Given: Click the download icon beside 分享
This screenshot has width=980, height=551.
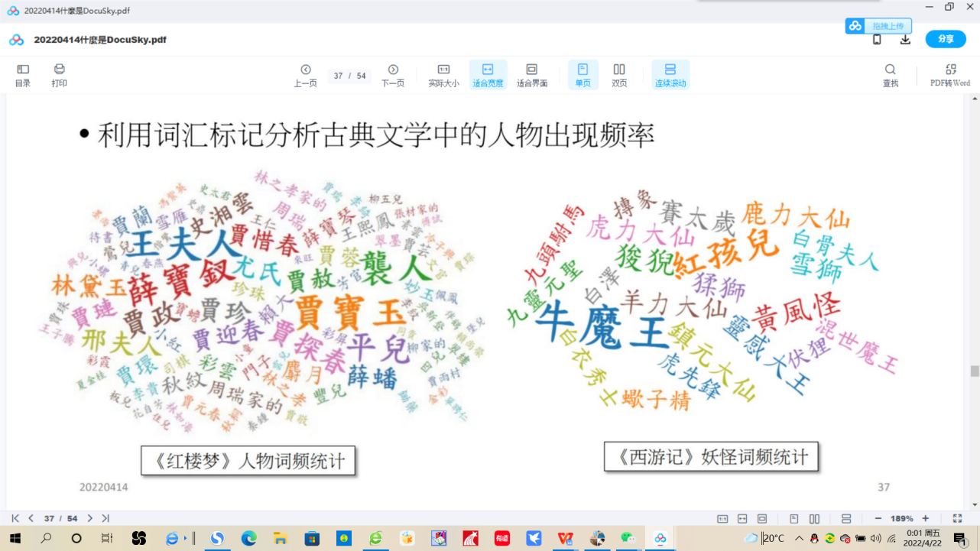Looking at the screenshot, I should (905, 40).
